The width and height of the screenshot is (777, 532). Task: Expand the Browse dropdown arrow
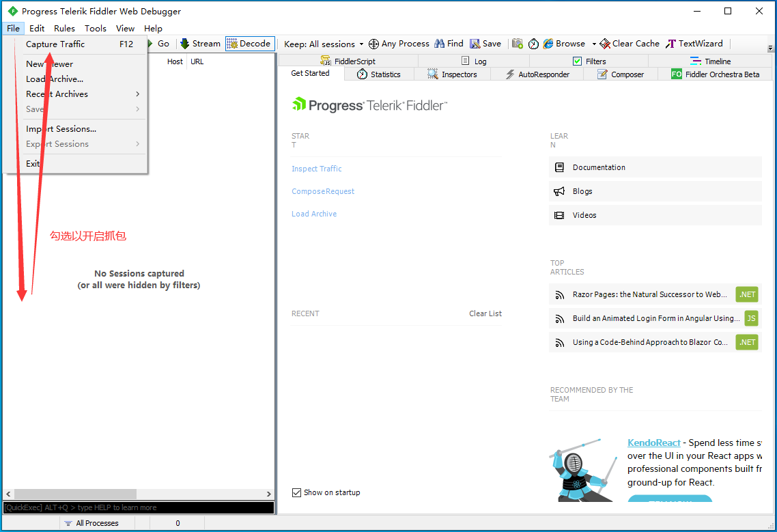[x=593, y=44]
